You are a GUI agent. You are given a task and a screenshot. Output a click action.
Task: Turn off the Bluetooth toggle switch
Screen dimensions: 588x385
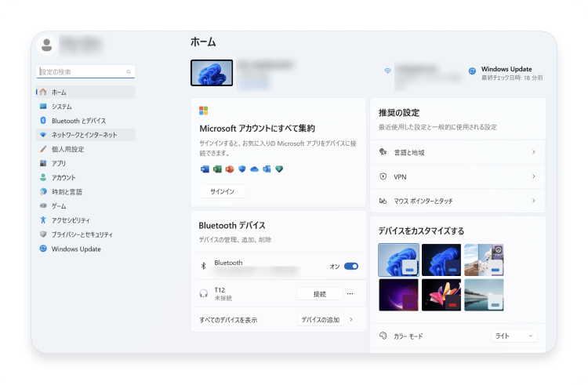tap(351, 266)
